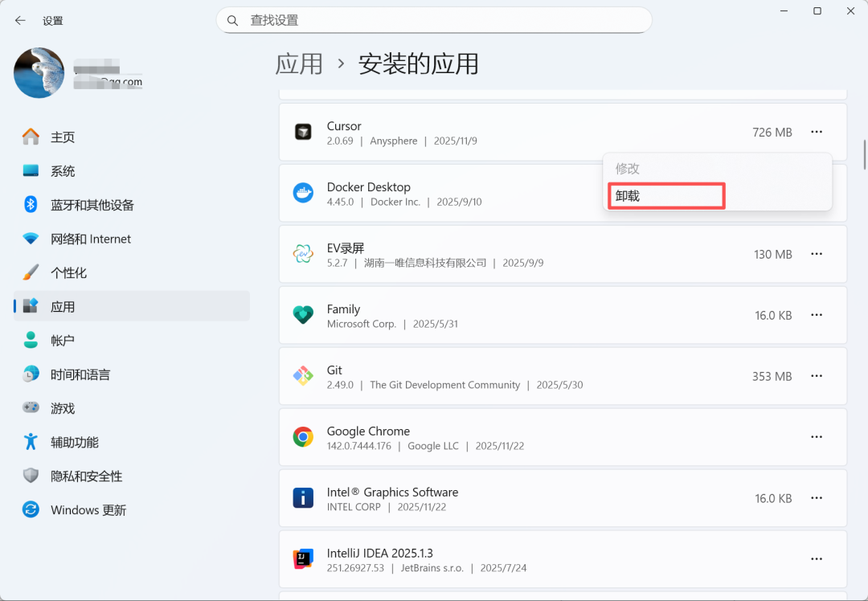The image size is (868, 601).
Task: Select 系统 in the sidebar
Action: click(132, 171)
